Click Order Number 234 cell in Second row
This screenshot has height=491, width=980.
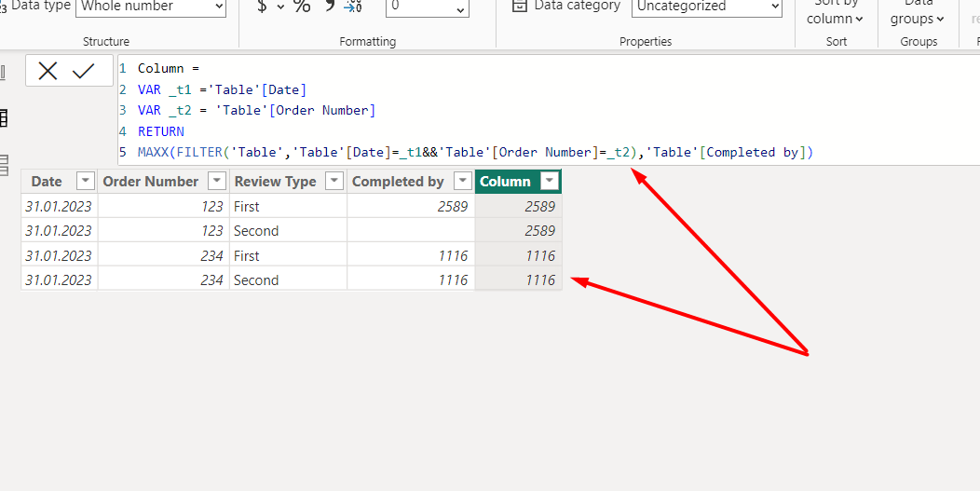(x=164, y=280)
